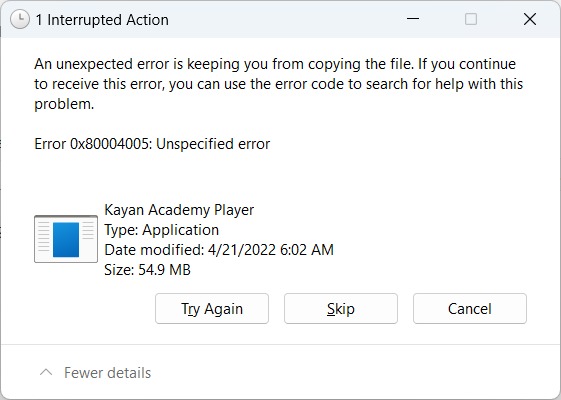Click the Kayan Academy Player application icon
Viewport: 561px width, 400px height.
click(x=66, y=239)
